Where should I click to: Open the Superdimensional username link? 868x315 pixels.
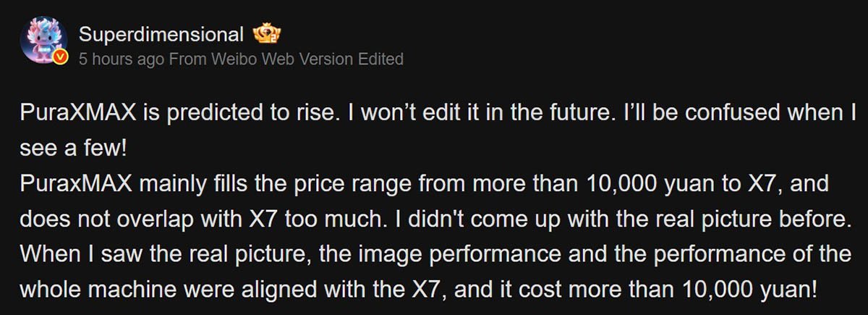[x=161, y=34]
